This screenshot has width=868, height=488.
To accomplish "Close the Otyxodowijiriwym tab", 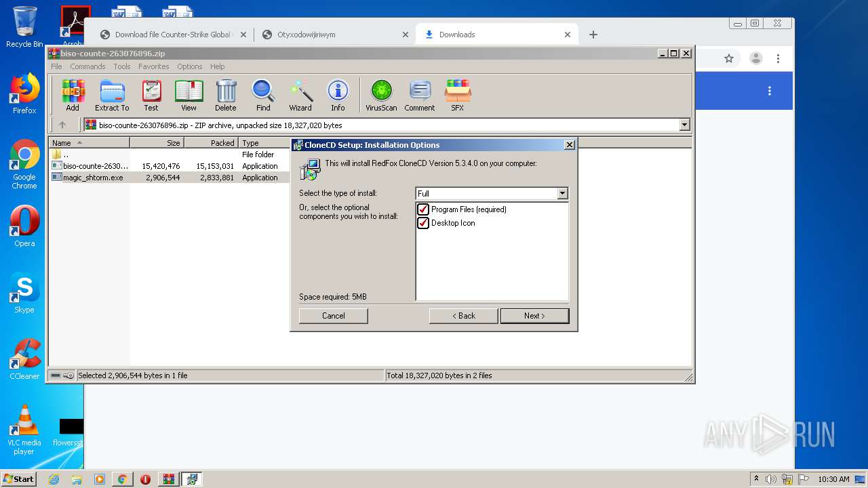I will [406, 35].
